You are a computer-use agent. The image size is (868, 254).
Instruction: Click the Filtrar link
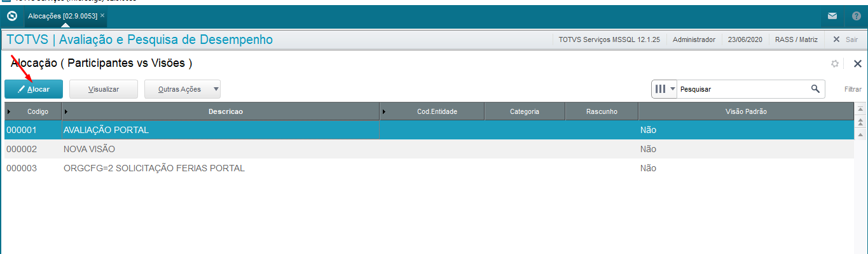(x=853, y=89)
